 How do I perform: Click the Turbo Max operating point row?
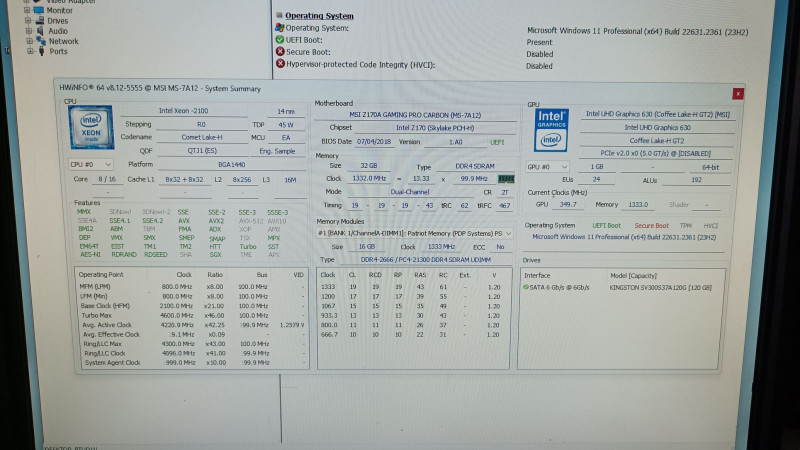point(192,315)
